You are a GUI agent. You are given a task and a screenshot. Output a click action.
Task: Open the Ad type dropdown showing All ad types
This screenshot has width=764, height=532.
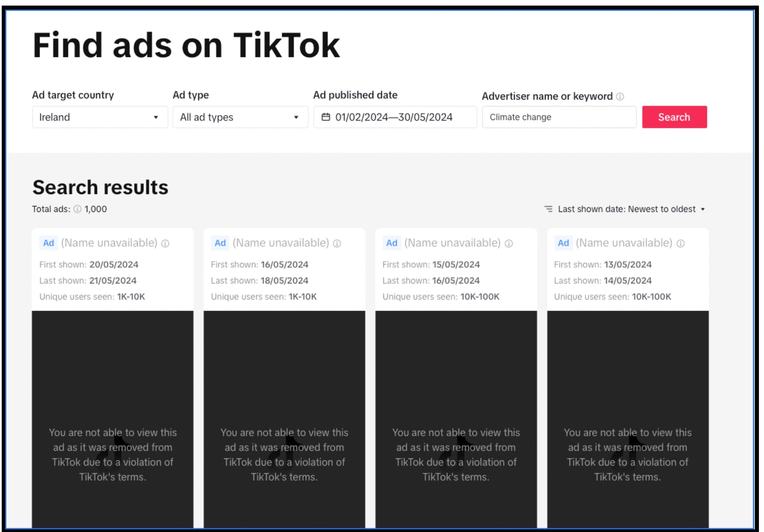tap(240, 117)
